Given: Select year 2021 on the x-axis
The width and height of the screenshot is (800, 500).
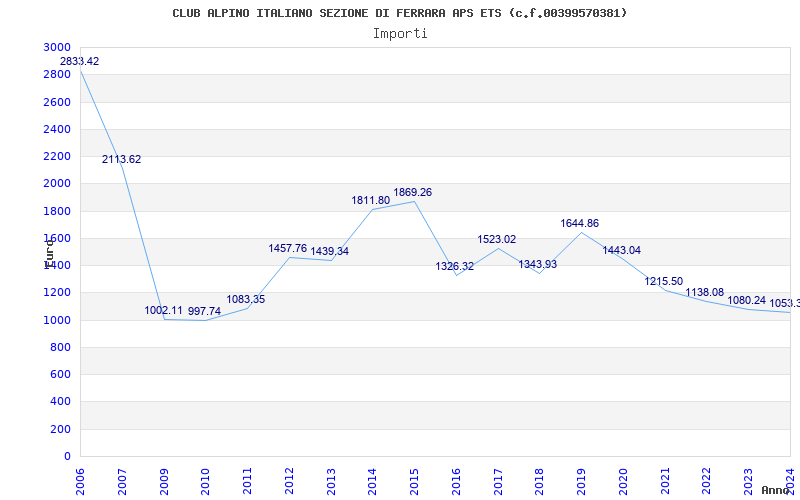Looking at the screenshot, I should click(x=665, y=482).
